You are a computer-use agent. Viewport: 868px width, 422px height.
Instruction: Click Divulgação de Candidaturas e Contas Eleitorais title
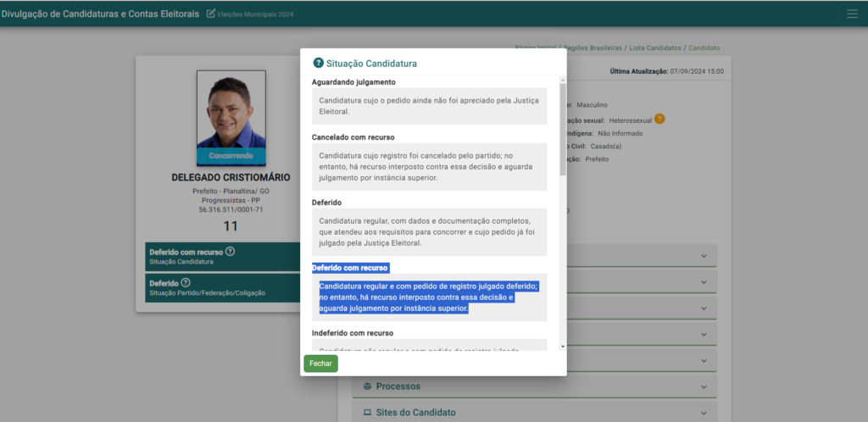100,14
